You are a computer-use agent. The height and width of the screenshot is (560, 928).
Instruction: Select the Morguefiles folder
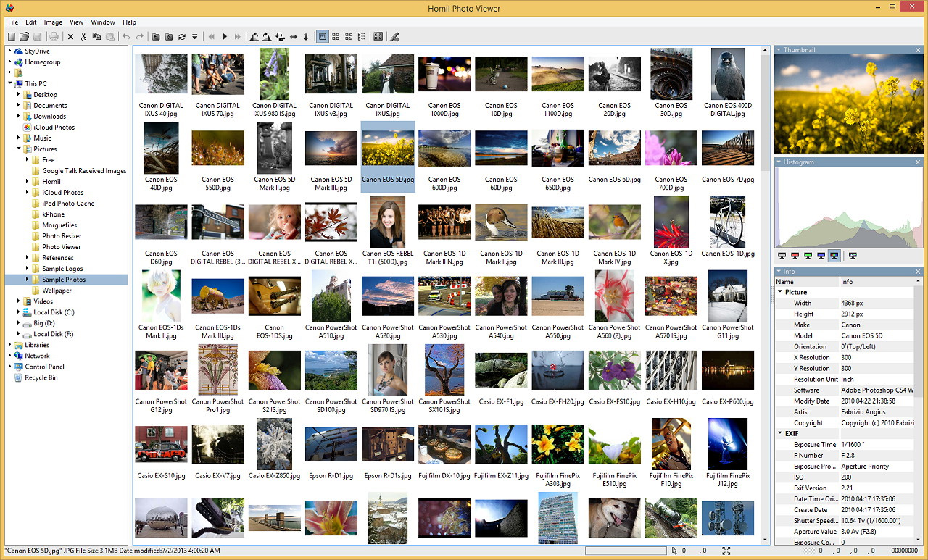[59, 225]
